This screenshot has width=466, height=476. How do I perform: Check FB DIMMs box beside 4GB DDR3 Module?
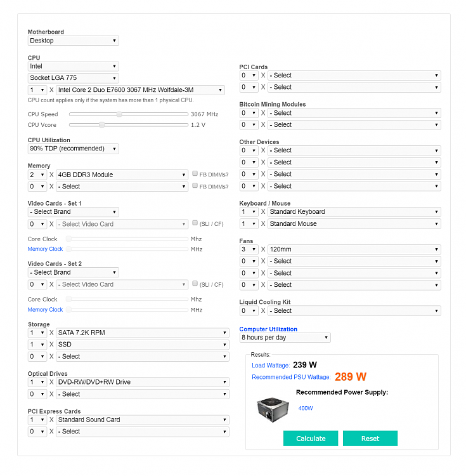(195, 174)
